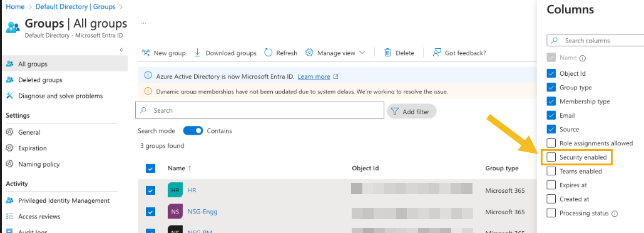Click the Expiration gear icon
The height and width of the screenshot is (233, 644).
click(10, 148)
